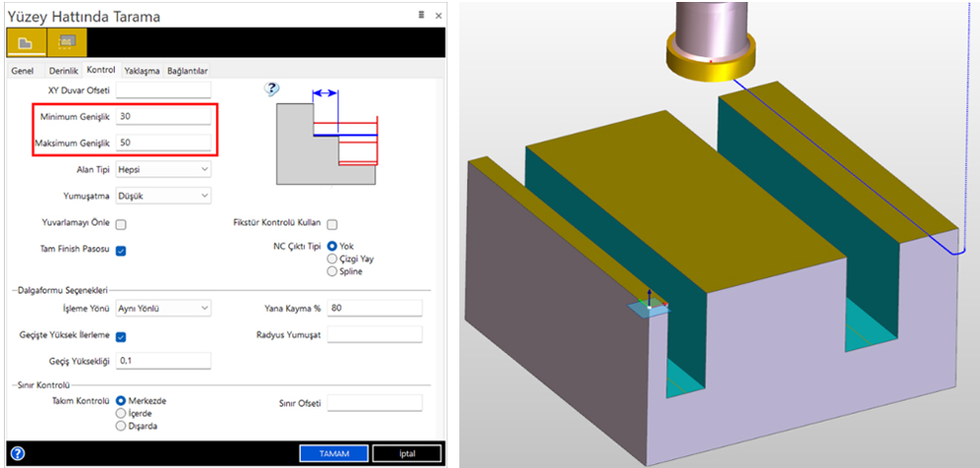Image resolution: width=980 pixels, height=468 pixels.
Task: Edit the Minimum Genişlik value 30
Action: (x=163, y=116)
